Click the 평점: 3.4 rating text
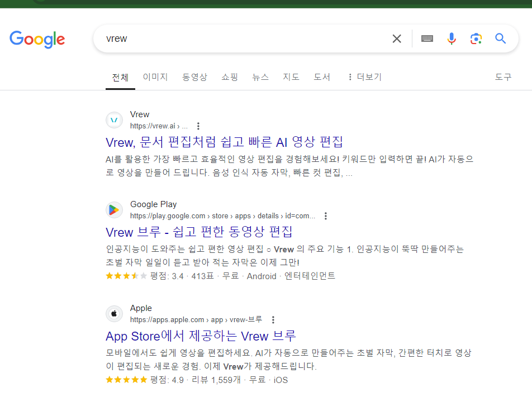The width and height of the screenshot is (532, 407). point(167,276)
